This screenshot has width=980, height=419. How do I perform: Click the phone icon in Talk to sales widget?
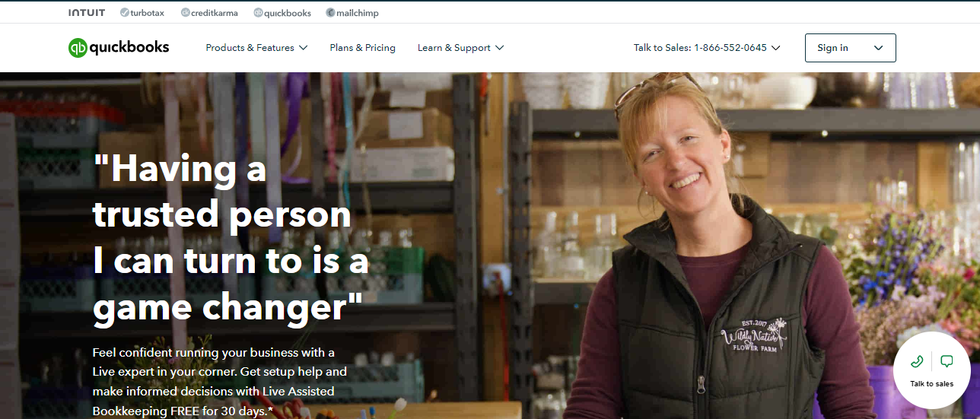point(917,362)
